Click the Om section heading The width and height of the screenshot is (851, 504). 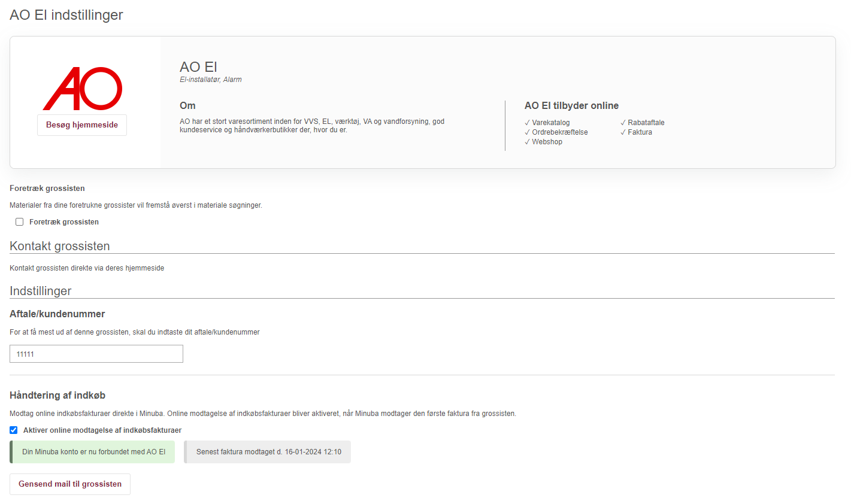click(187, 105)
